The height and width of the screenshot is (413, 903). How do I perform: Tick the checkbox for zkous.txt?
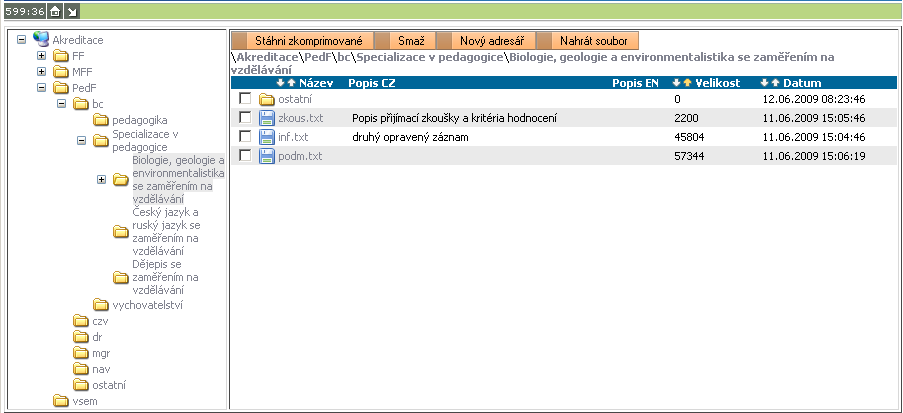[x=245, y=118]
